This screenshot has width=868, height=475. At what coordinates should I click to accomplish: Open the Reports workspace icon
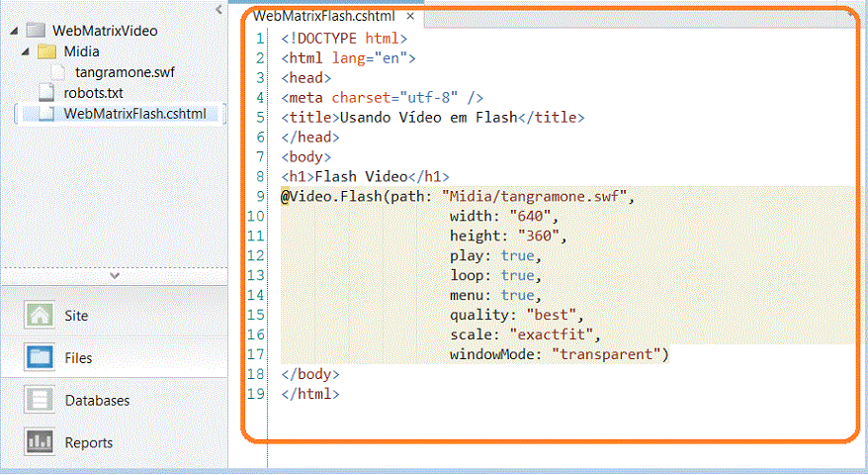(40, 441)
